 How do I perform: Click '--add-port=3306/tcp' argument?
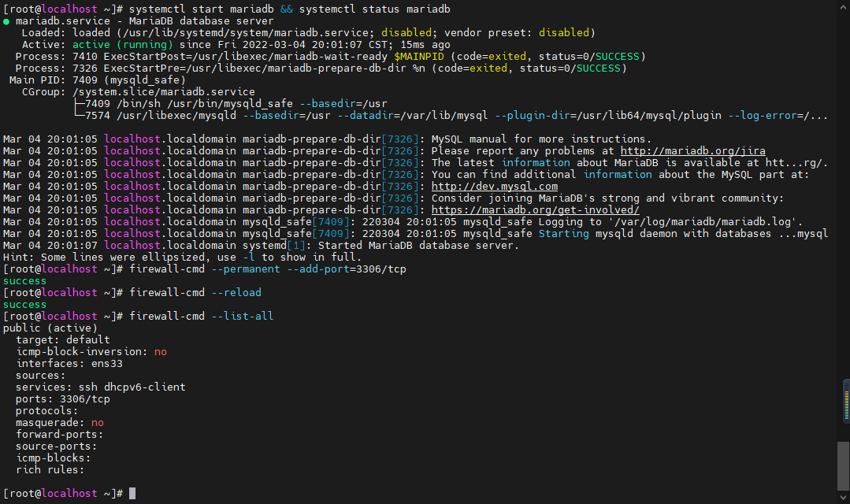347,269
